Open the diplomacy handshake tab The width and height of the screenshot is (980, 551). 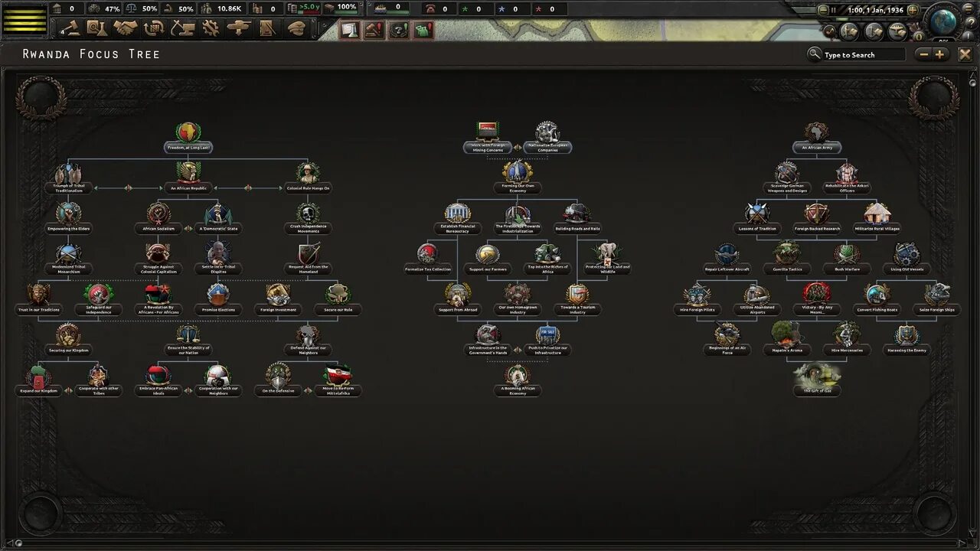(126, 28)
